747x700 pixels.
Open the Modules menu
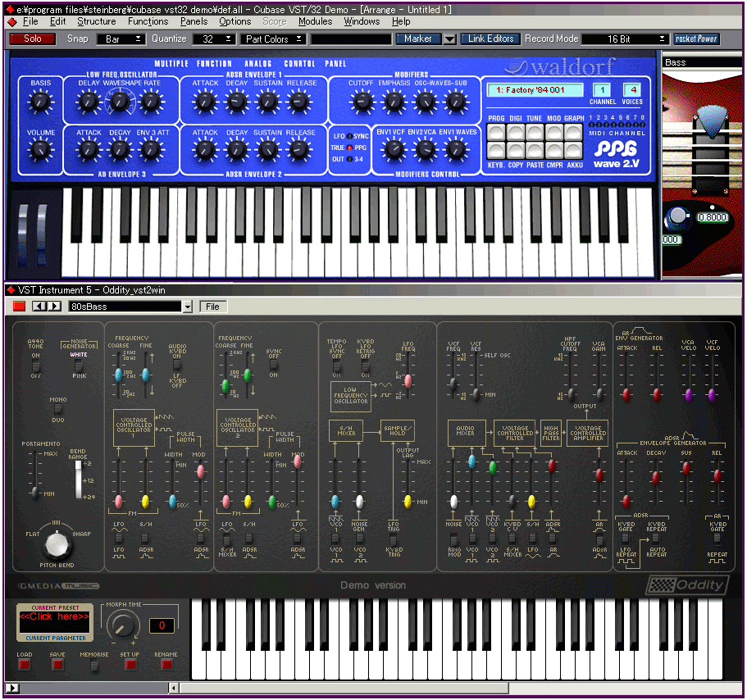(315, 21)
